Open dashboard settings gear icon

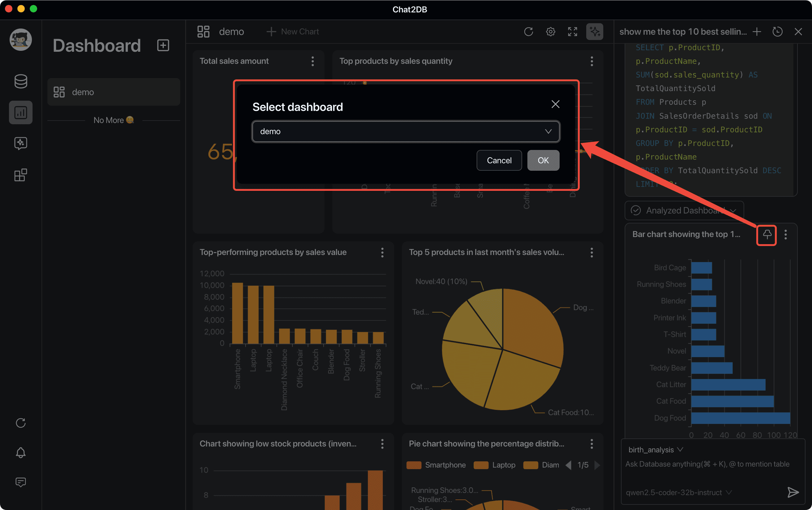(x=550, y=32)
